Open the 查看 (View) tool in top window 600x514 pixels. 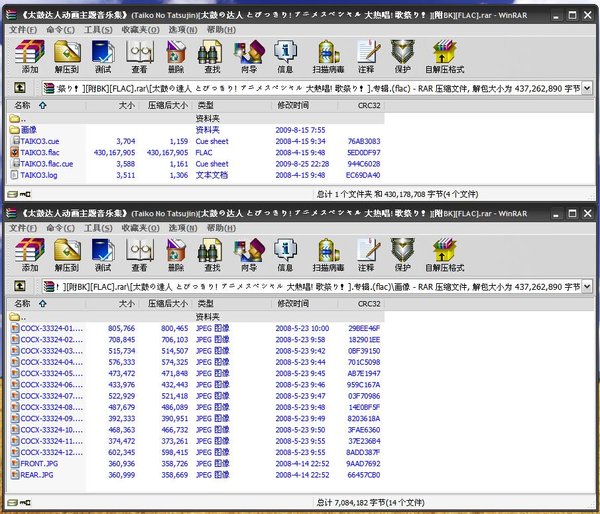coord(139,57)
